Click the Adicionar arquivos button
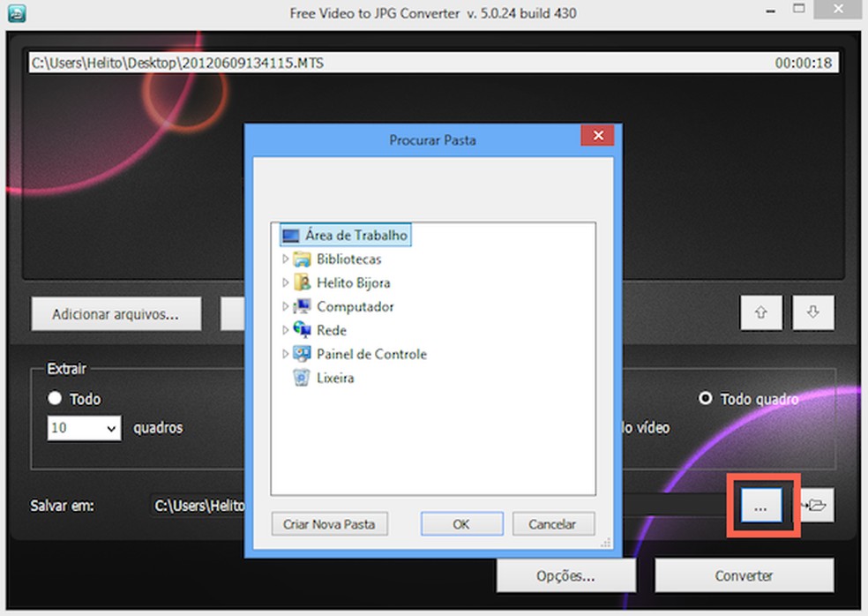Image resolution: width=868 pixels, height=616 pixels. tap(116, 314)
